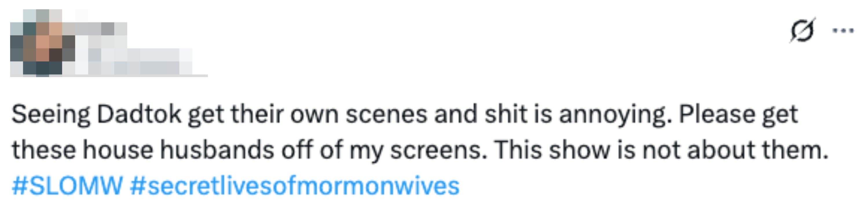Click the Grok slash-circle icon
Image resolution: width=868 pixels, height=214 pixels.
802,31
